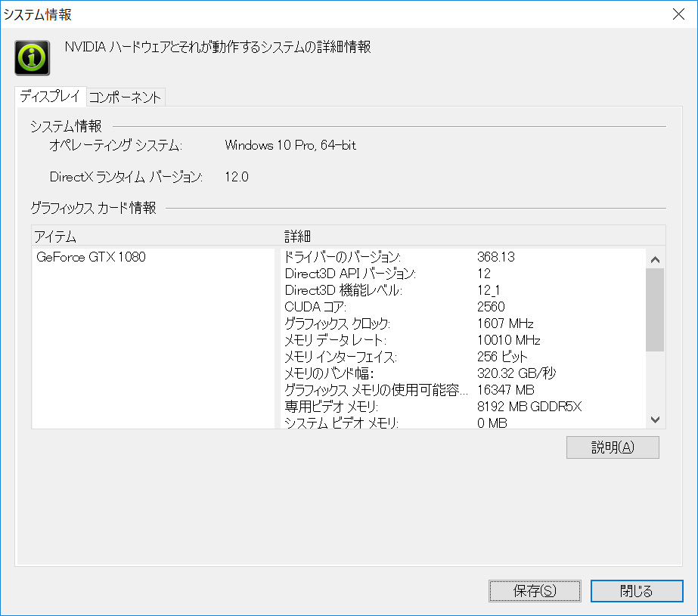Screen dimensions: 698x616
Task: Click the feature level value 12_1
Action: click(x=489, y=290)
